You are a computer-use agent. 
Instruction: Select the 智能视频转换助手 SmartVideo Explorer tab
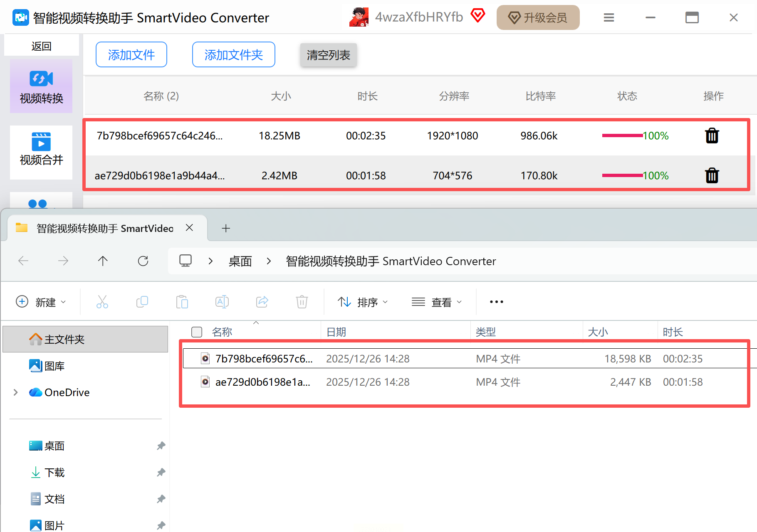105,228
